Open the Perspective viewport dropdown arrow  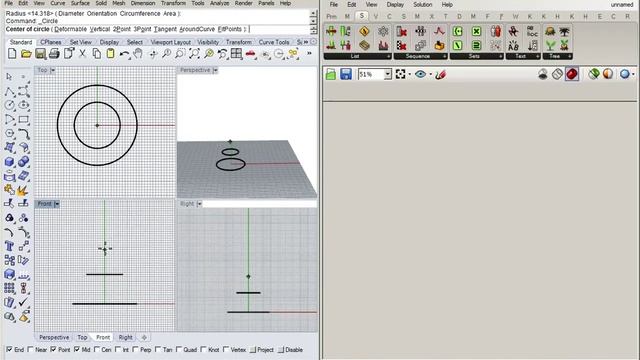tap(215, 70)
